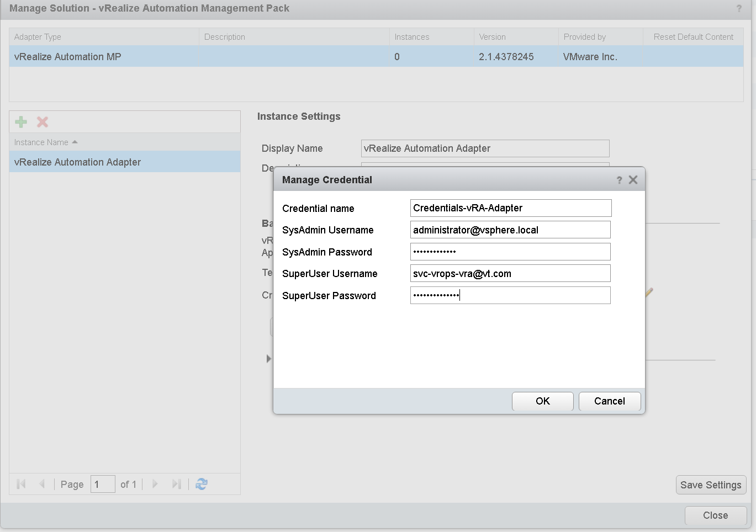The height and width of the screenshot is (532, 756).
Task: Remove the selected instance using the red X
Action: point(42,121)
